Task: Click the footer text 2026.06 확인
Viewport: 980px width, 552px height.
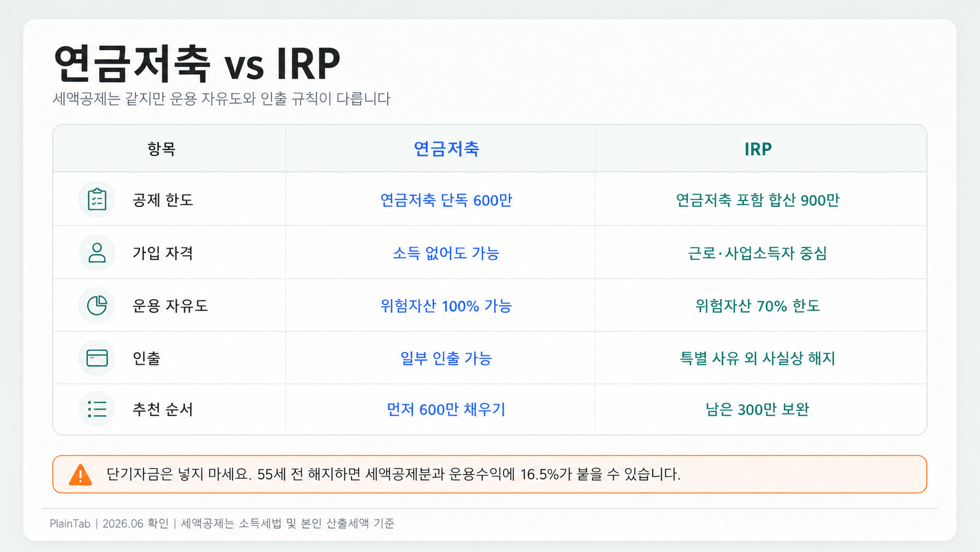Action: tap(135, 523)
